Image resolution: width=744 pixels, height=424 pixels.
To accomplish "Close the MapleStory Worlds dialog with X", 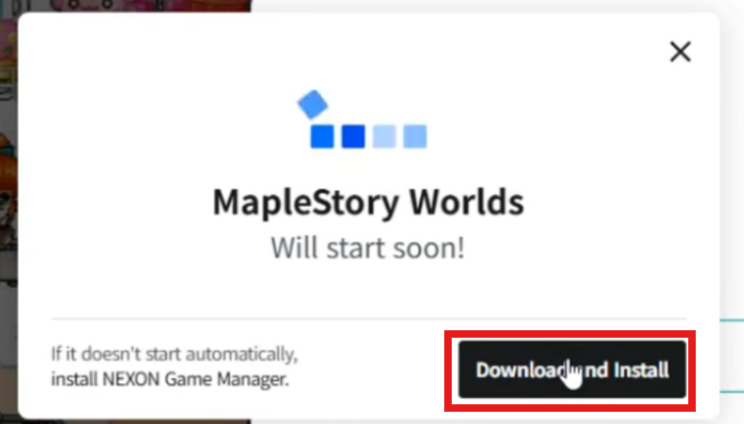I will tap(680, 51).
